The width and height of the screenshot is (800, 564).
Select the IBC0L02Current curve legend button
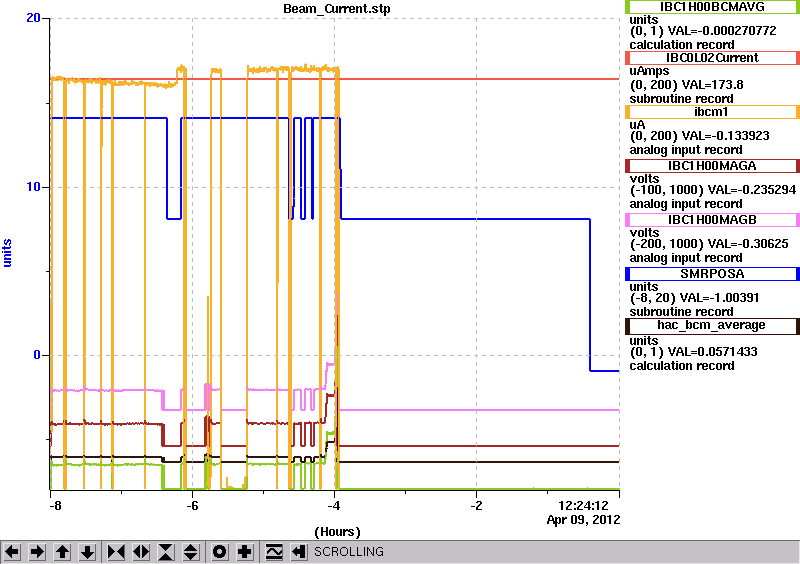(712, 58)
